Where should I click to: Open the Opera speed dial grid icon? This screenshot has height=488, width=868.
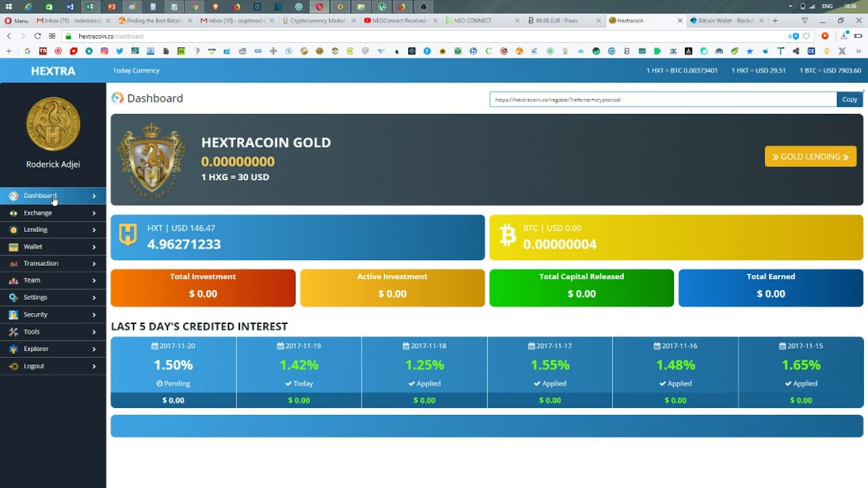tap(52, 36)
